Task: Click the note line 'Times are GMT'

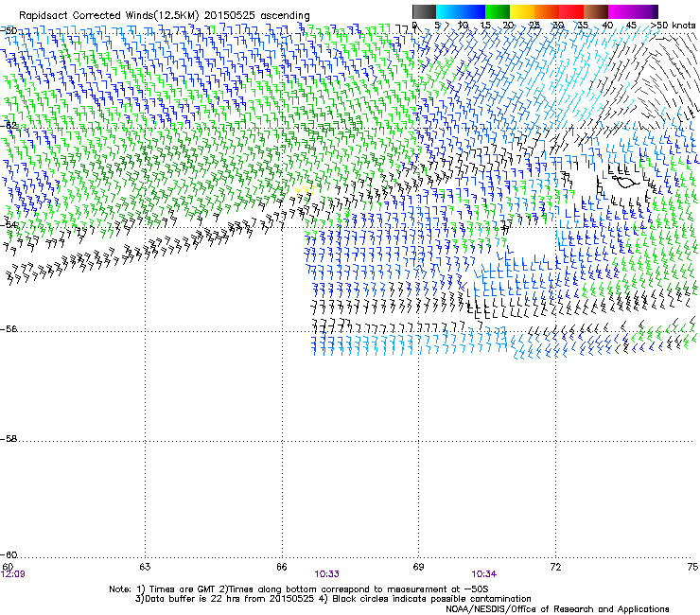Action: coord(183,589)
